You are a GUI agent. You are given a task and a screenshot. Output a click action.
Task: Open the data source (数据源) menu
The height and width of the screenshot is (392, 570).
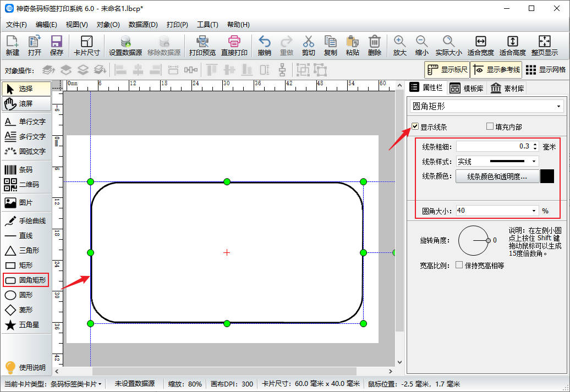click(143, 25)
